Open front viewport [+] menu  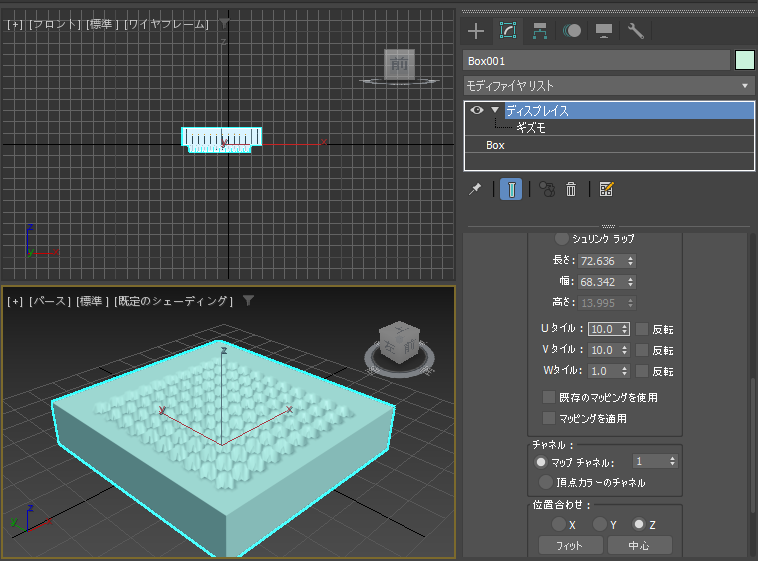click(x=15, y=24)
